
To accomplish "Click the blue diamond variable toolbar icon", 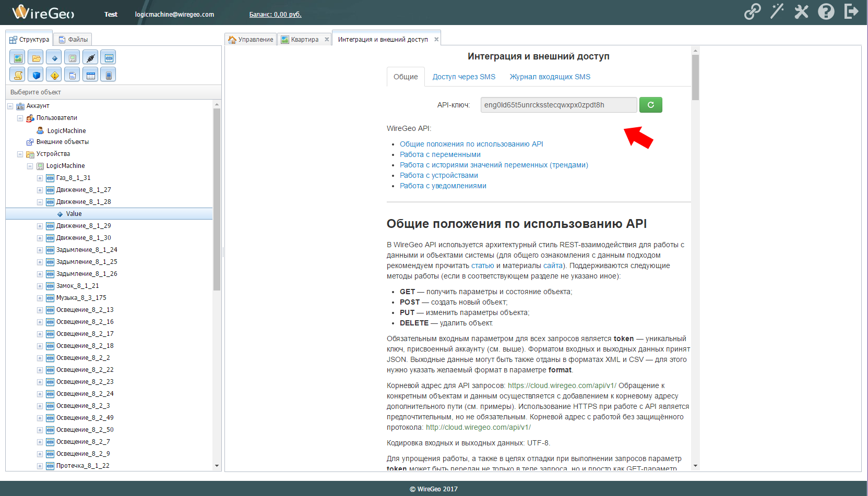I will [54, 57].
